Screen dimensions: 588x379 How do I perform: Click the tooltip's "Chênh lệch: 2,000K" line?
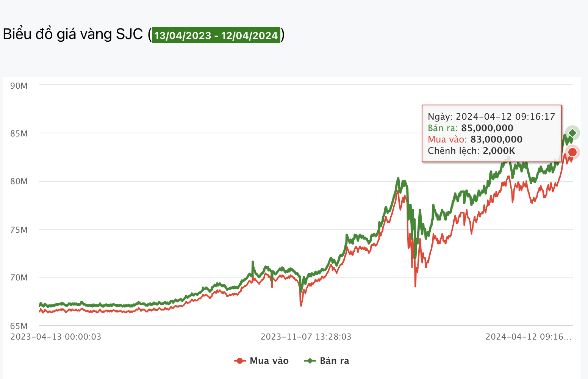(471, 151)
